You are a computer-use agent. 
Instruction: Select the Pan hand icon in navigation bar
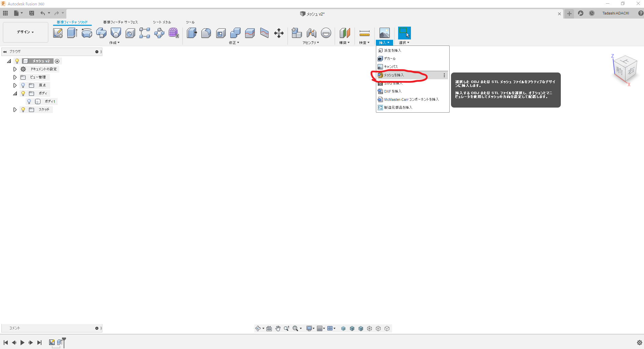point(278,328)
